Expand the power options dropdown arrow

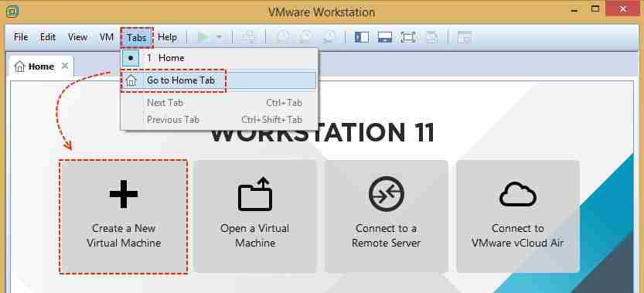220,37
